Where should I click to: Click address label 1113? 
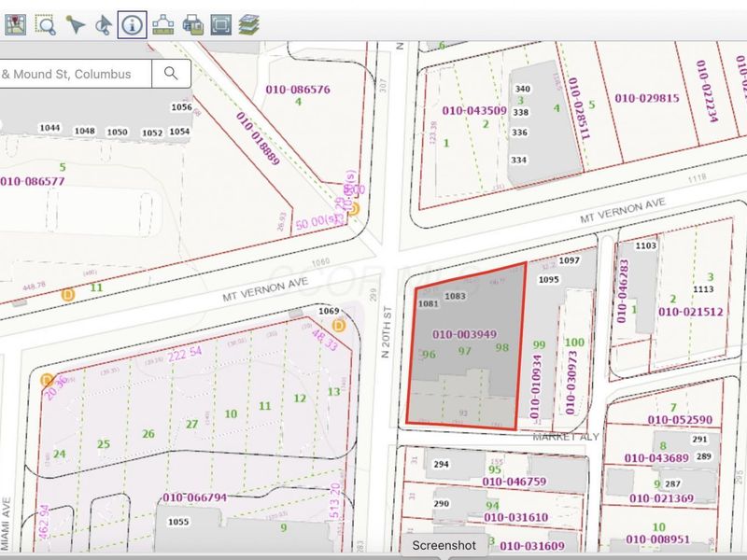[703, 289]
